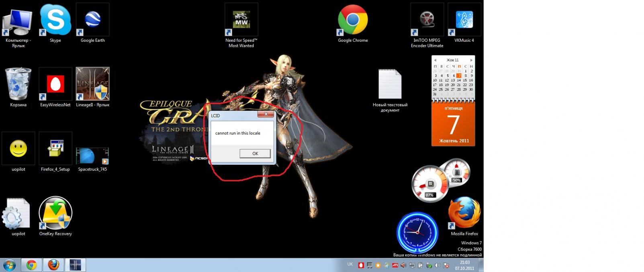Select the OneKey Recovery desktop shortcut
644x272 pixels.
coord(55,216)
